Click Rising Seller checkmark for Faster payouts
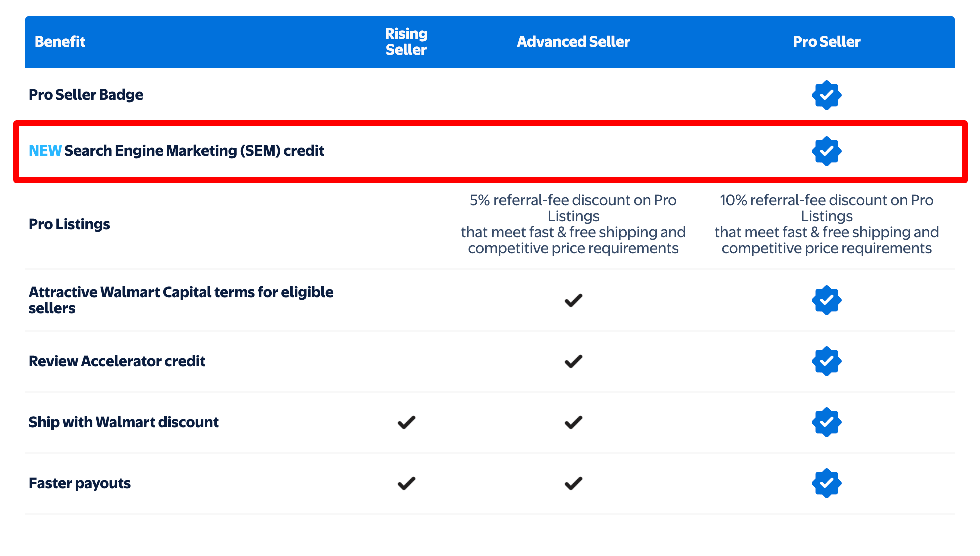Image resolution: width=980 pixels, height=556 pixels. tap(406, 483)
